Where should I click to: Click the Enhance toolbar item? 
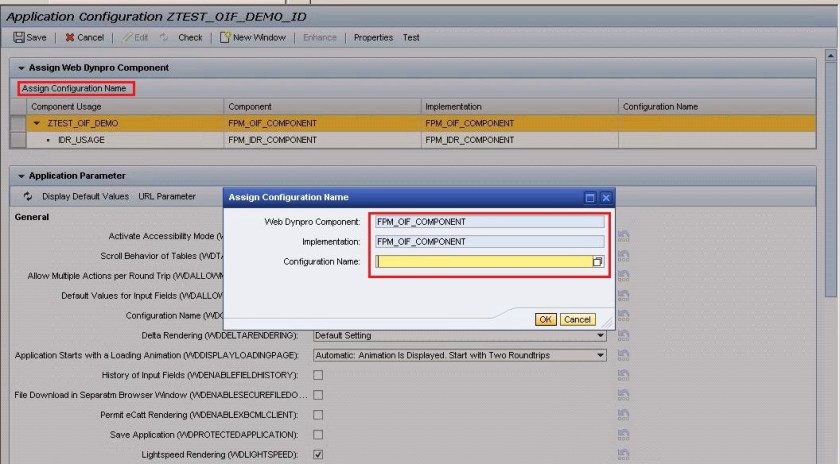click(320, 38)
